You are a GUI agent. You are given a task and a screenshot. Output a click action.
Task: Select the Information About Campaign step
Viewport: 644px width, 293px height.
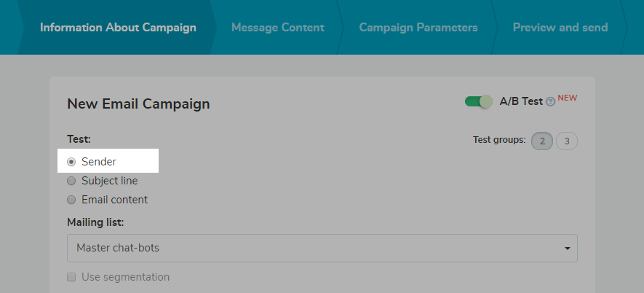pos(118,28)
